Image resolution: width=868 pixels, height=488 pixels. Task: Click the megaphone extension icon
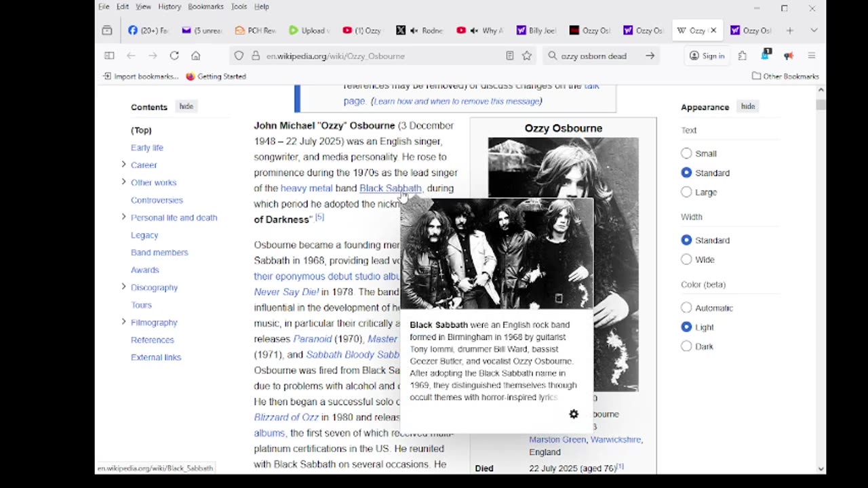pos(789,56)
